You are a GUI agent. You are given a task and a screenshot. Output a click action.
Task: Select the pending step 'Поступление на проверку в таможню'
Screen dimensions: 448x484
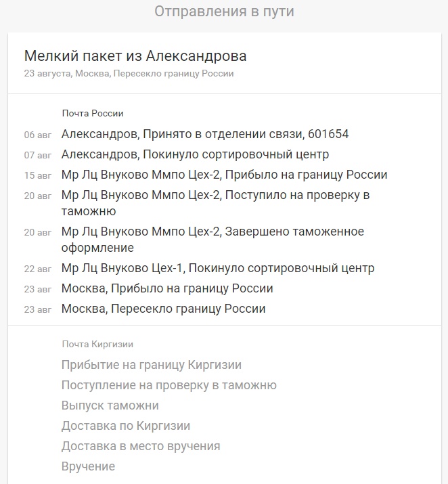[x=169, y=385]
